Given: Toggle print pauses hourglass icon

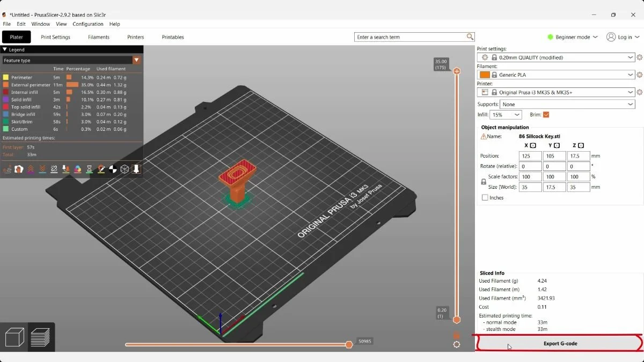Looking at the screenshot, I should 90,169.
